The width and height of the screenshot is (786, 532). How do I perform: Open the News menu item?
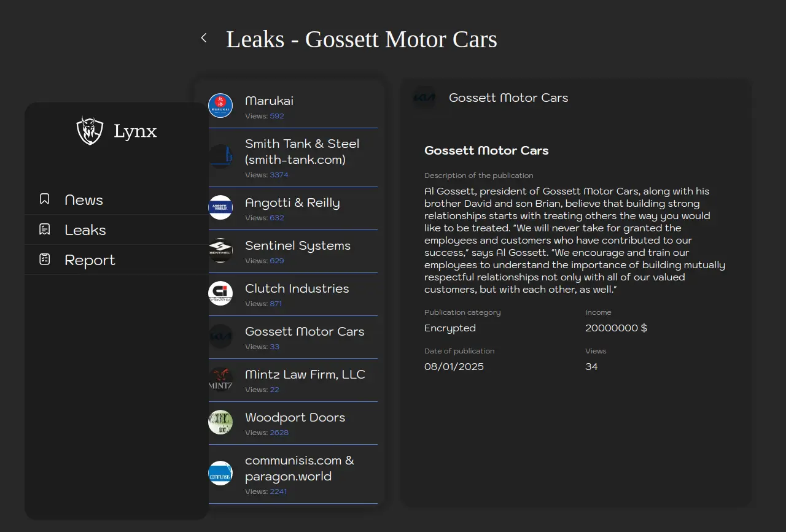(84, 200)
